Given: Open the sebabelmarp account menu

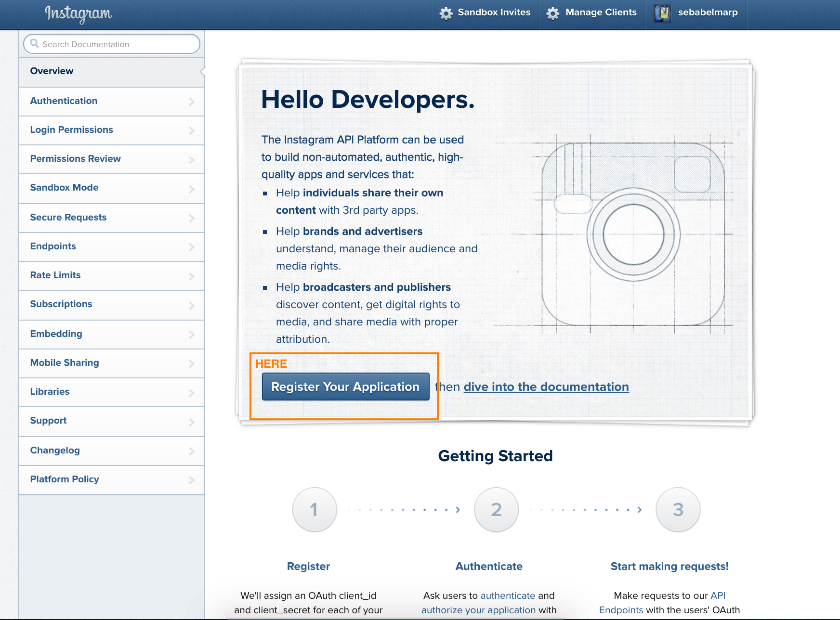Looking at the screenshot, I should (696, 13).
